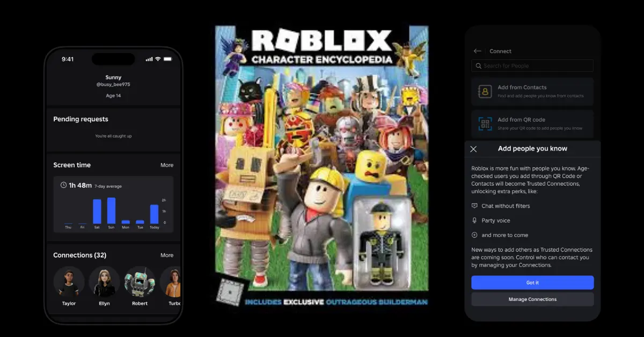Open Ellyn's connection avatar

click(x=104, y=282)
